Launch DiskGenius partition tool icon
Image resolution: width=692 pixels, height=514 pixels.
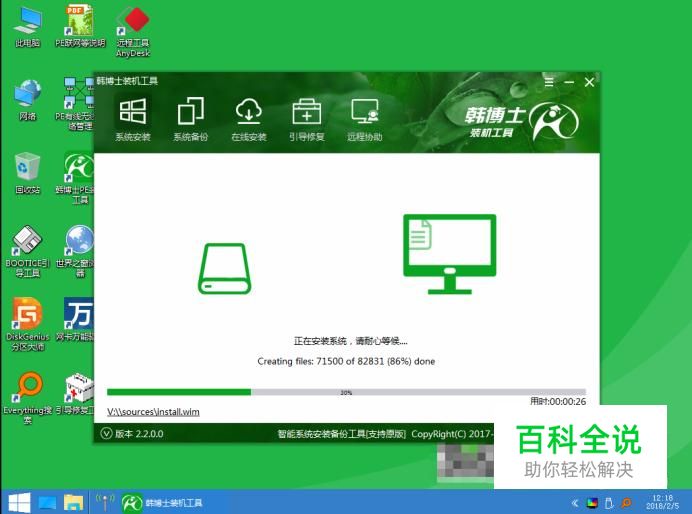pos(27,325)
